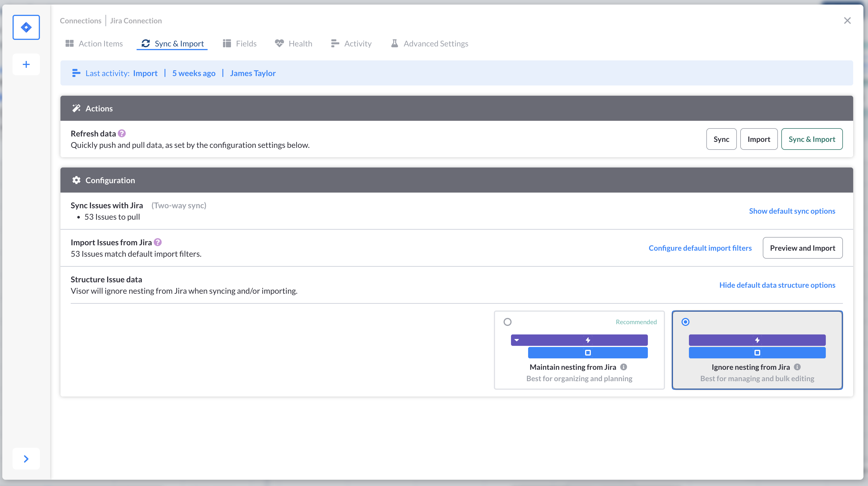
Task: Show default sync options
Action: pyautogui.click(x=792, y=211)
